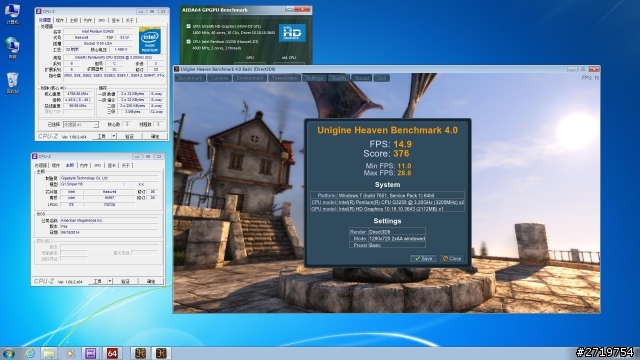Open the Quality menu in Heaven
Image resolution: width=640 pixels, height=360 pixels.
click(338, 78)
